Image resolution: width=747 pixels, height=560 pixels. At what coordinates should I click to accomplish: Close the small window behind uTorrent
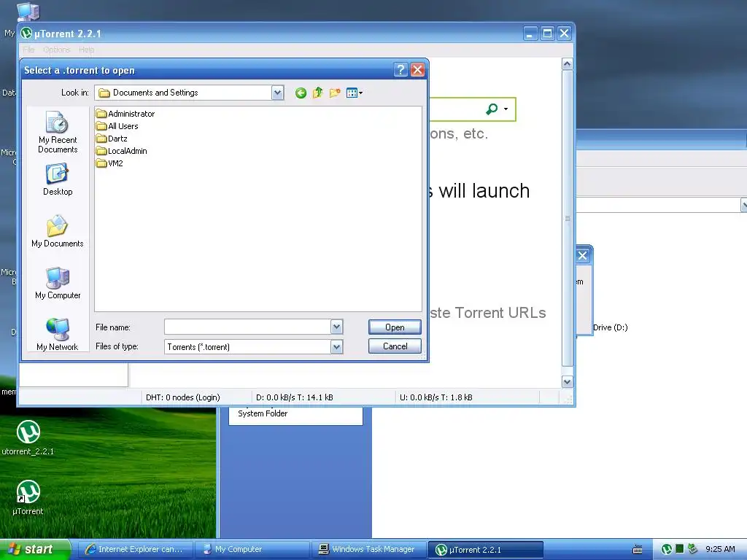[583, 255]
